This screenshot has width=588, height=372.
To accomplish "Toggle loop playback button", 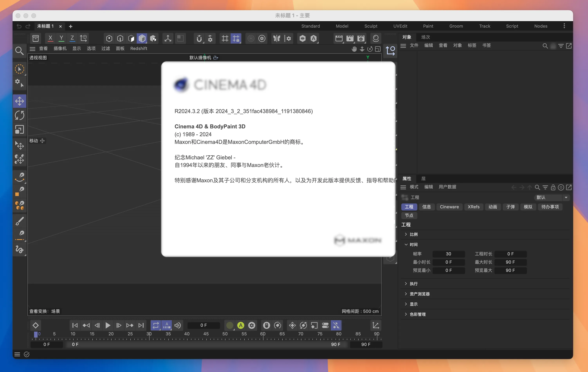I will [156, 325].
